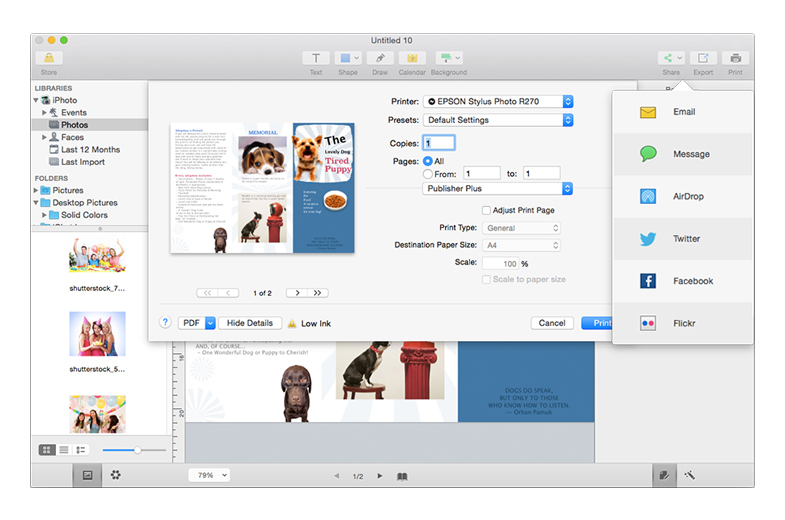
Task: Open the Store toolbar icon
Action: point(48,59)
